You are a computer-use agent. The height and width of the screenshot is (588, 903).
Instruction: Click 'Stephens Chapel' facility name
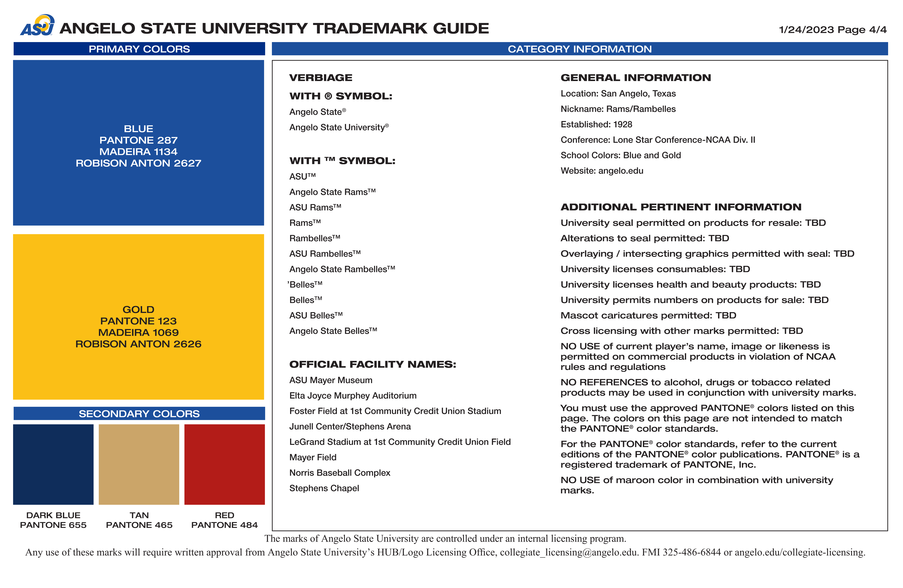point(324,488)
